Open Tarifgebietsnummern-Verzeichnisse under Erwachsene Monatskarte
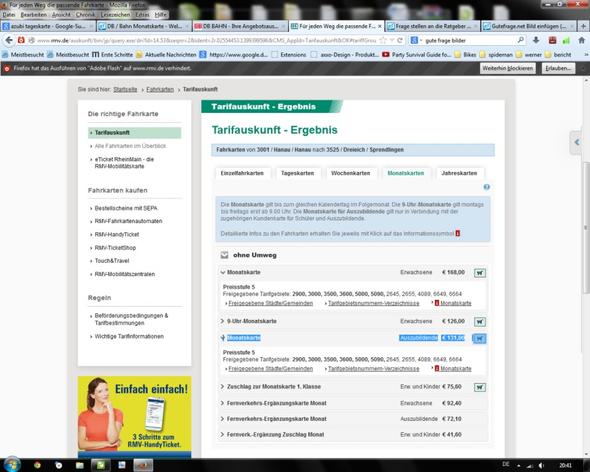This screenshot has width=590, height=472. [374, 303]
